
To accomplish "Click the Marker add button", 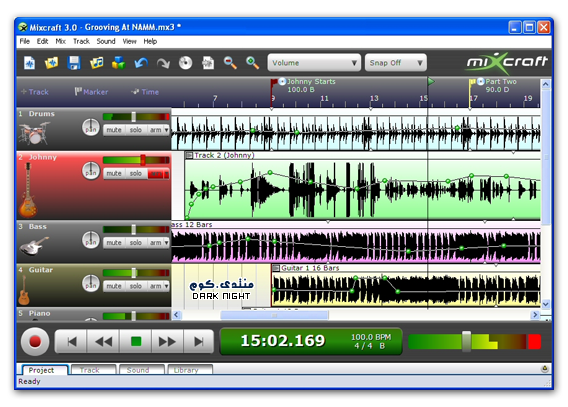I will tap(91, 92).
